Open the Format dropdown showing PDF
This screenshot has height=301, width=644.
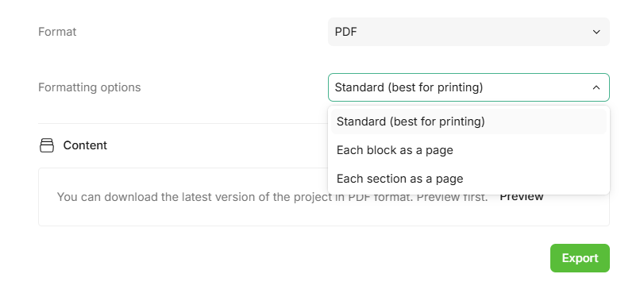tap(469, 32)
